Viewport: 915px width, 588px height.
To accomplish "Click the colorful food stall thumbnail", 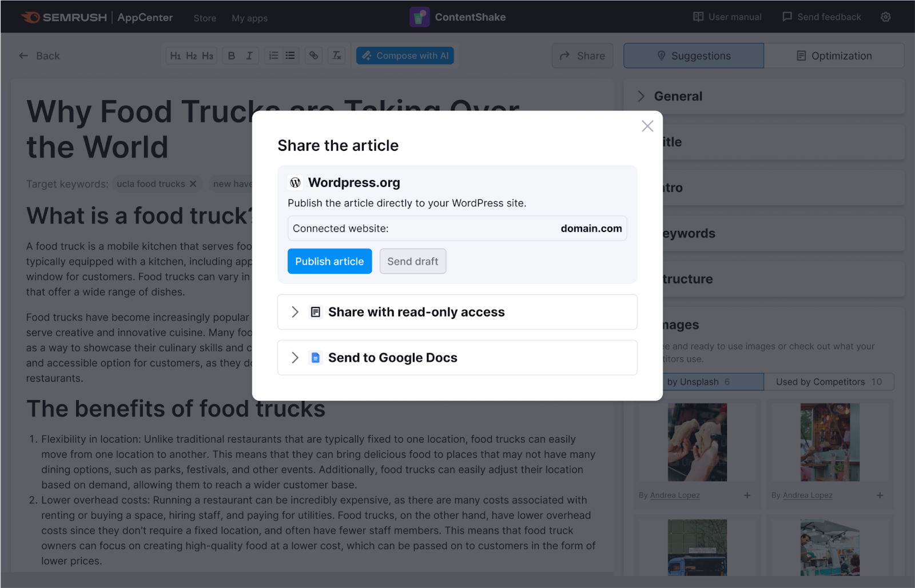I will point(830,442).
